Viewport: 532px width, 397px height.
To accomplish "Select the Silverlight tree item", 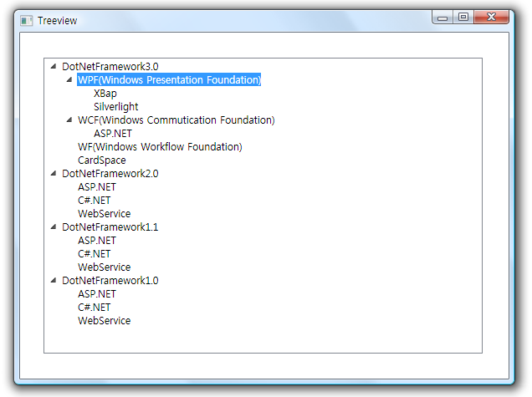I will click(x=116, y=106).
